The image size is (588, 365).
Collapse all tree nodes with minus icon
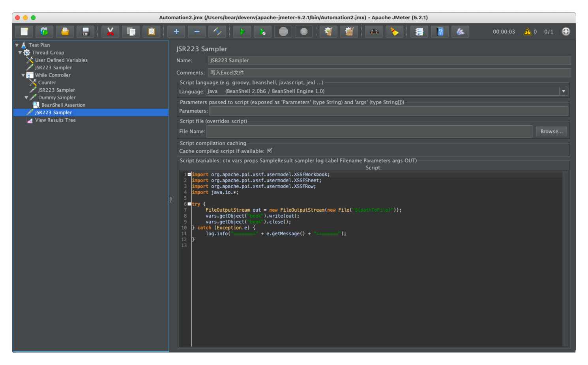197,32
